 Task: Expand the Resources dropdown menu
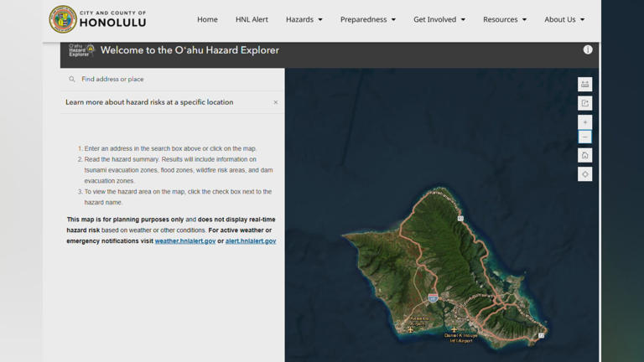coord(505,19)
